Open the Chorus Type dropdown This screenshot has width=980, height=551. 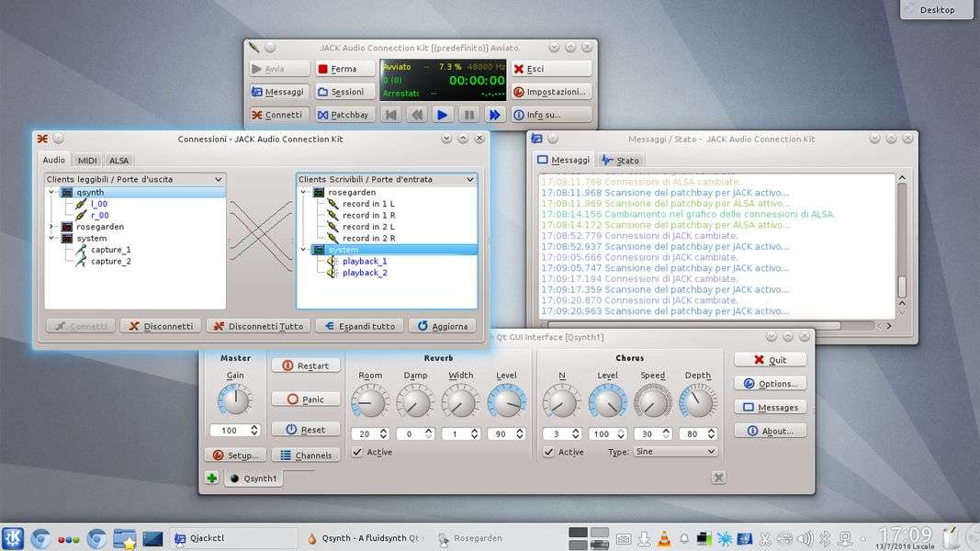pos(675,452)
